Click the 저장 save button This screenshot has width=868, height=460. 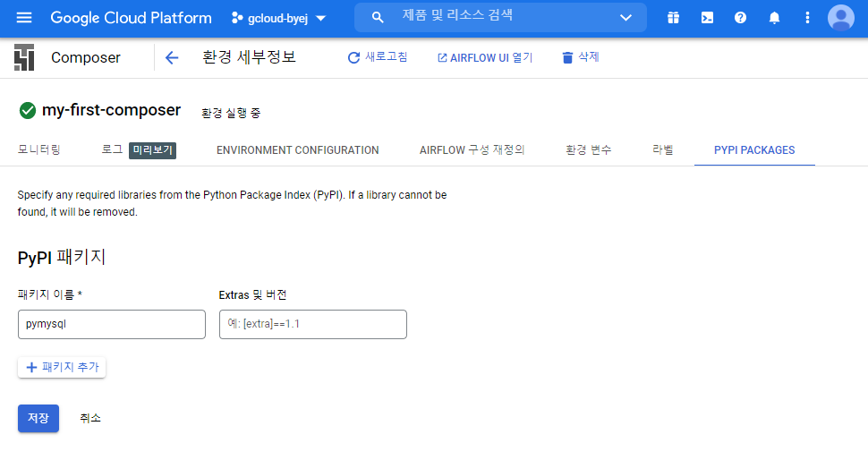[x=38, y=419]
